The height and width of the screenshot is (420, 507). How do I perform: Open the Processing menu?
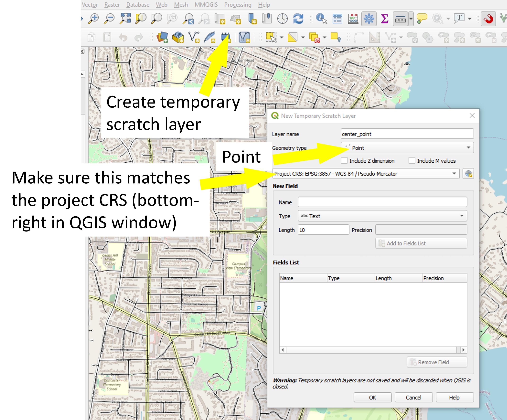pos(238,5)
